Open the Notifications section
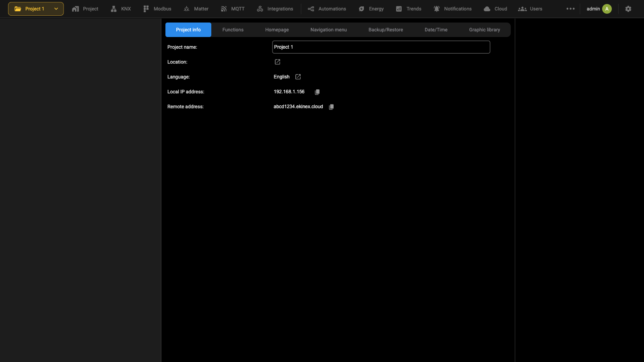644x362 pixels. coord(452,9)
